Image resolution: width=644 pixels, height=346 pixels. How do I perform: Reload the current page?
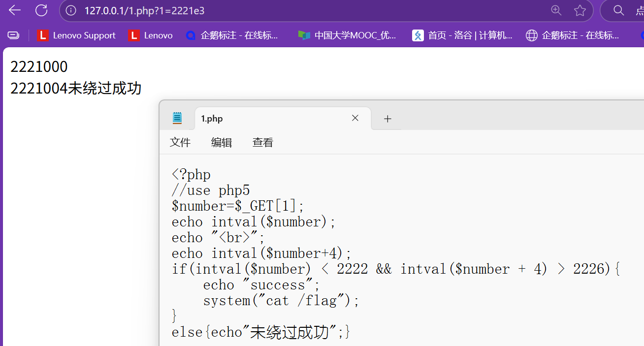click(x=41, y=10)
